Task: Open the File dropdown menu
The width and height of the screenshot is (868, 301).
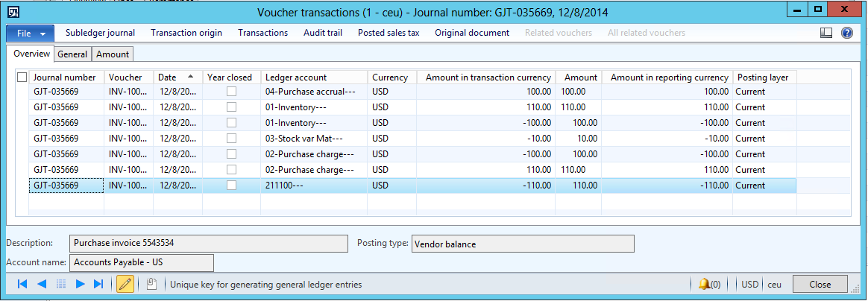Action: (x=30, y=33)
